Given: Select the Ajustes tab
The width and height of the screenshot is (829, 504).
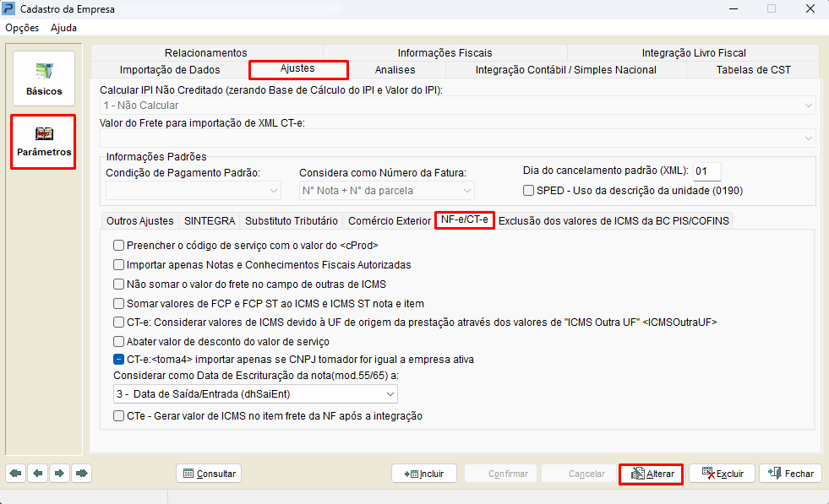Looking at the screenshot, I should click(x=298, y=69).
